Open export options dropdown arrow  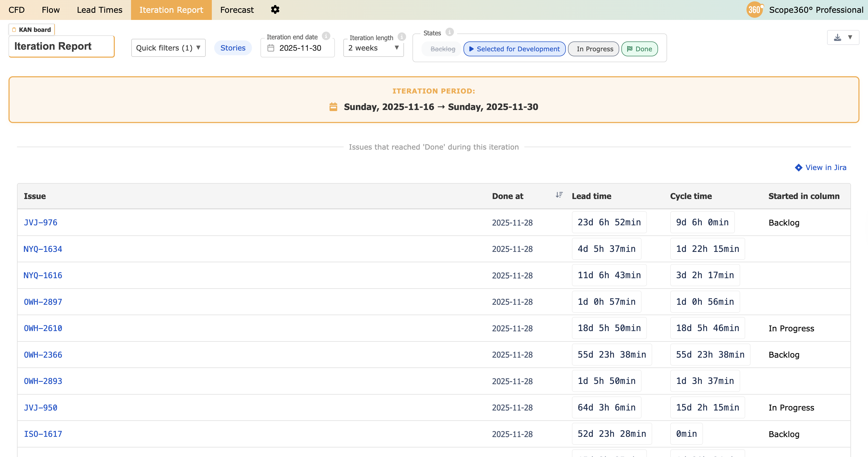tap(850, 37)
